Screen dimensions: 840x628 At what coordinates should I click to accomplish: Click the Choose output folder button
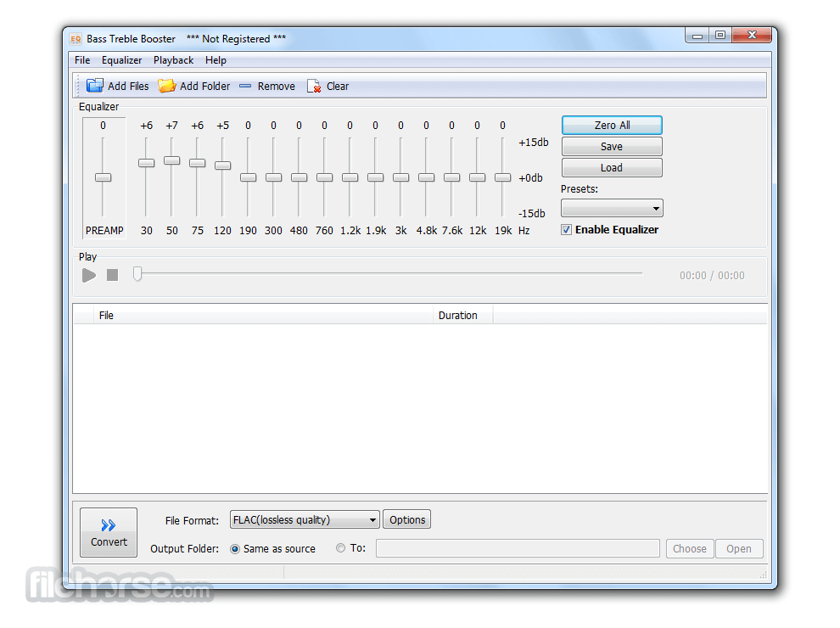[x=690, y=549]
